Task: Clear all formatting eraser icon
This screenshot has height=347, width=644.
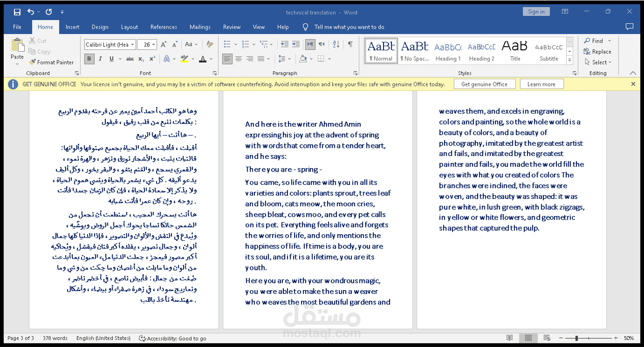Action: (x=210, y=45)
